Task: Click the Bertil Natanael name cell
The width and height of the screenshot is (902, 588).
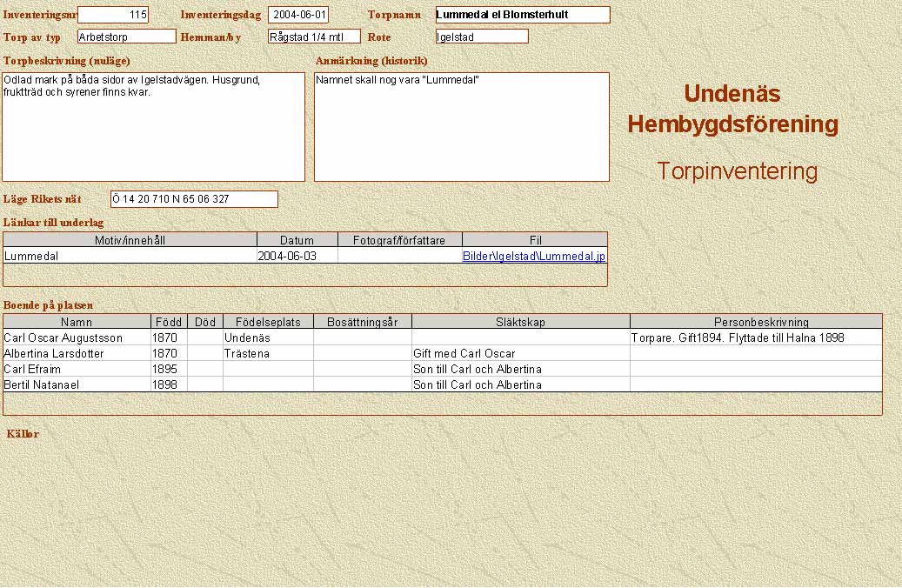Action: tap(77, 384)
